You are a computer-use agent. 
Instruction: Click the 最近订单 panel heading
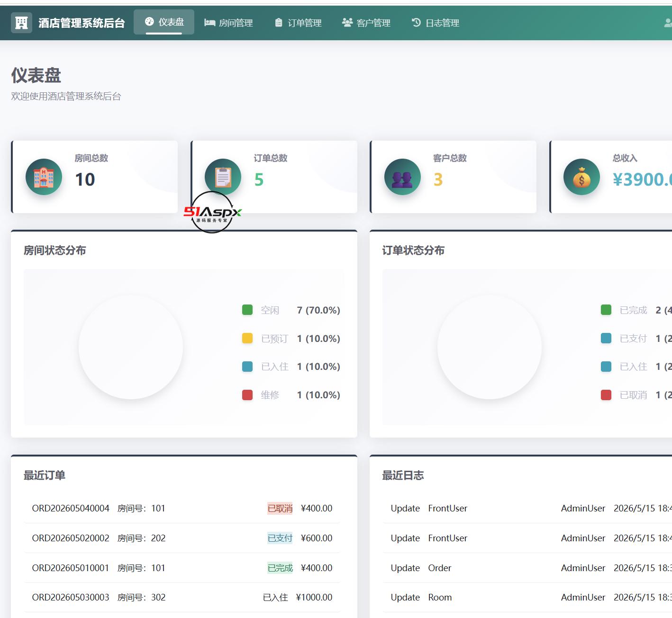(x=45, y=475)
